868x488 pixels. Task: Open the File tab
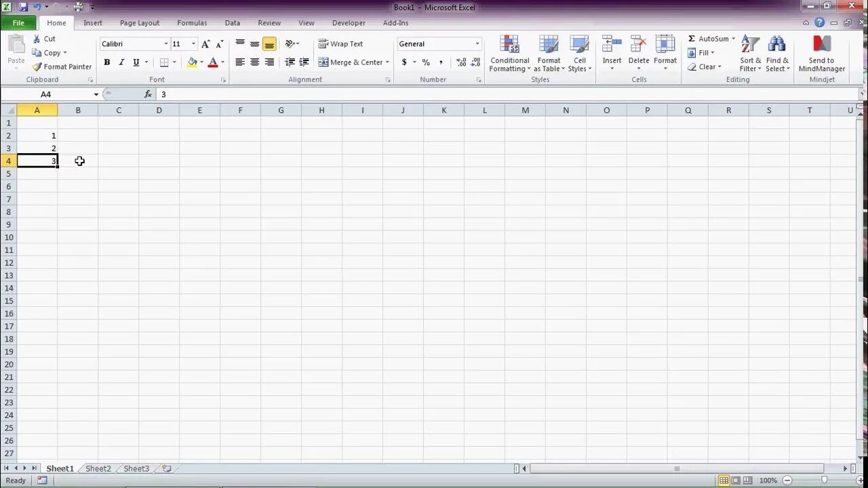(18, 23)
